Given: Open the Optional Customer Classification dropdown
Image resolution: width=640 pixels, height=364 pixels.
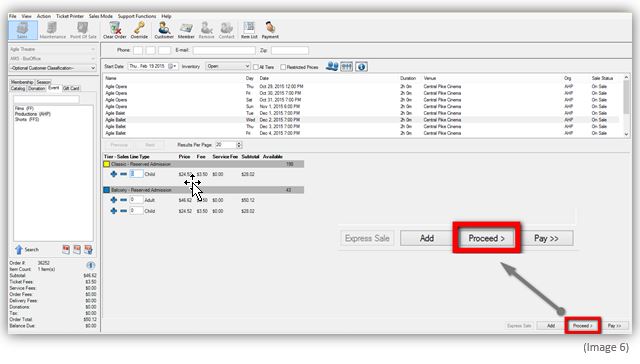Looking at the screenshot, I should click(53, 68).
